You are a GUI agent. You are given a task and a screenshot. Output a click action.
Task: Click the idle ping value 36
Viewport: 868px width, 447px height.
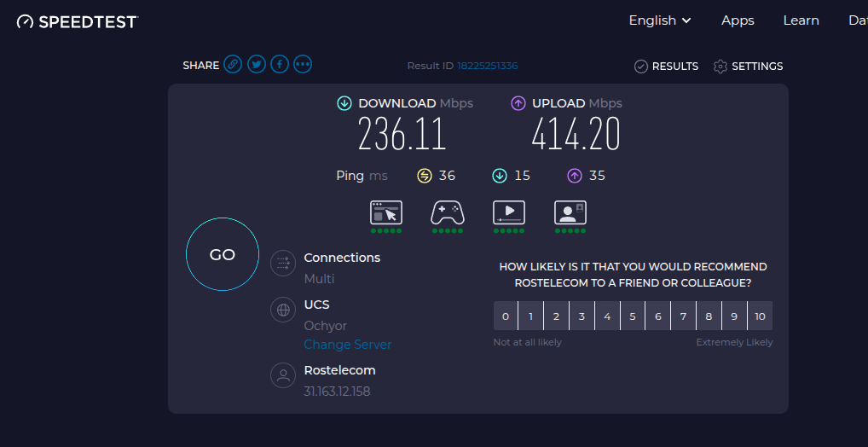pyautogui.click(x=447, y=176)
